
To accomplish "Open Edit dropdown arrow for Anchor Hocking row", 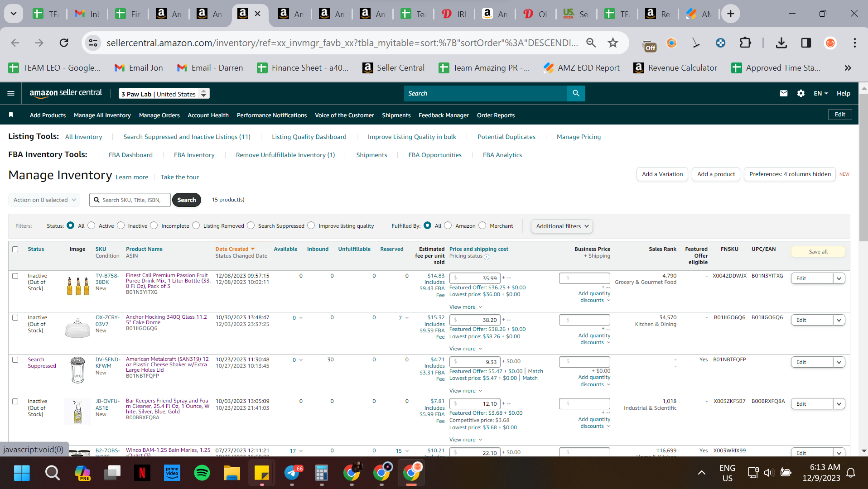I will [x=839, y=320].
